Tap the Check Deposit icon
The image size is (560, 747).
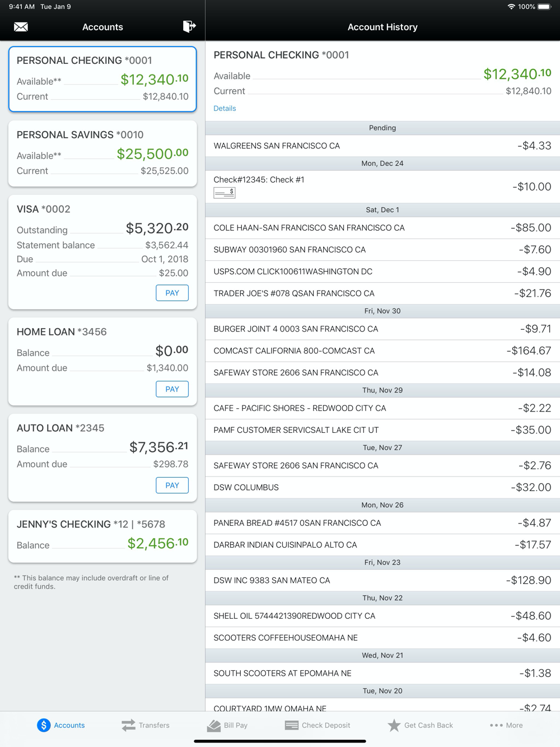pos(292,725)
